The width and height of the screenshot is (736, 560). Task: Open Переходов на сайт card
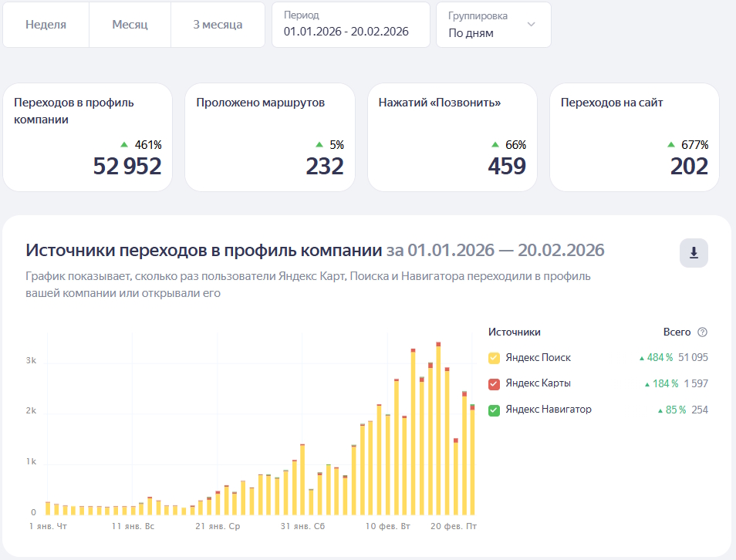634,137
